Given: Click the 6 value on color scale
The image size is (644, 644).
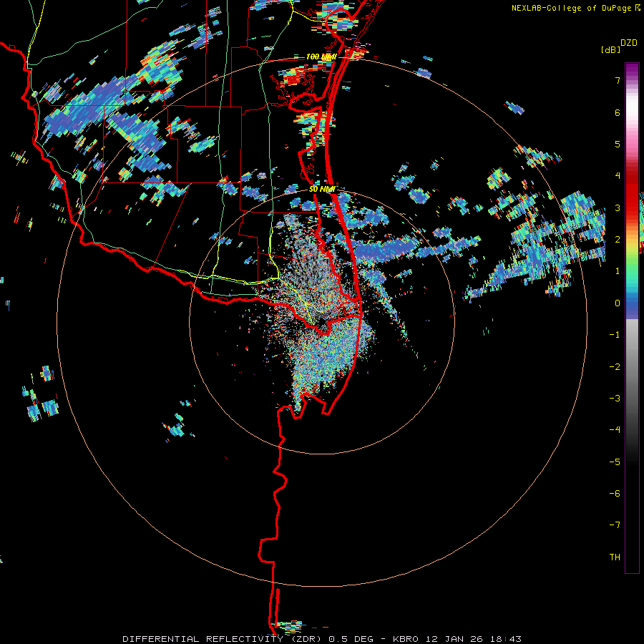Looking at the screenshot, I should [618, 112].
